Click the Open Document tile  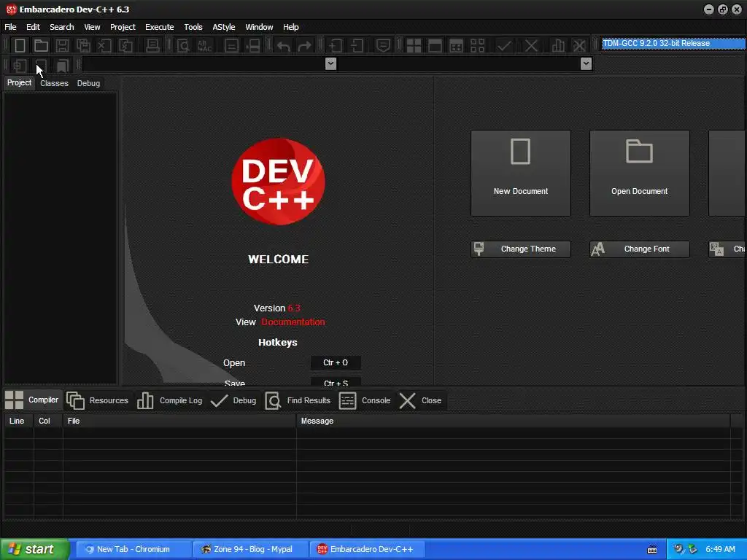639,174
